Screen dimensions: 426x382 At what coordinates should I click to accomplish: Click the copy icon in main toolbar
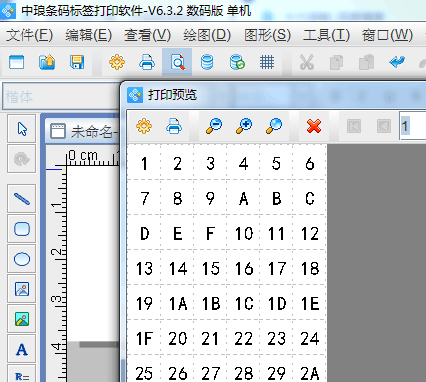coord(336,62)
